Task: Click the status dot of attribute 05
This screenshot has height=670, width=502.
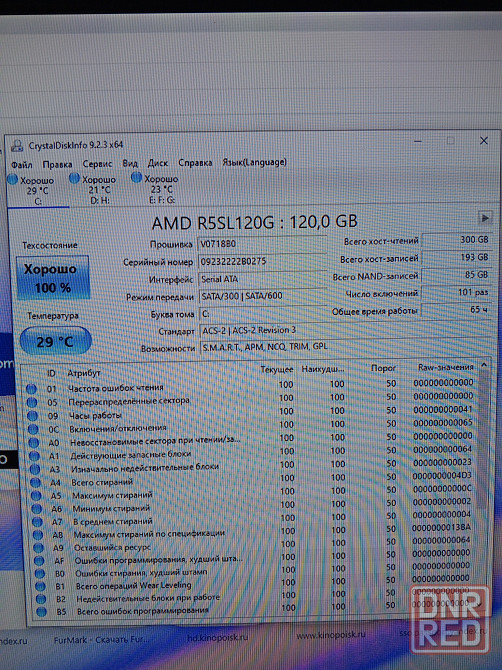Action: click(32, 402)
